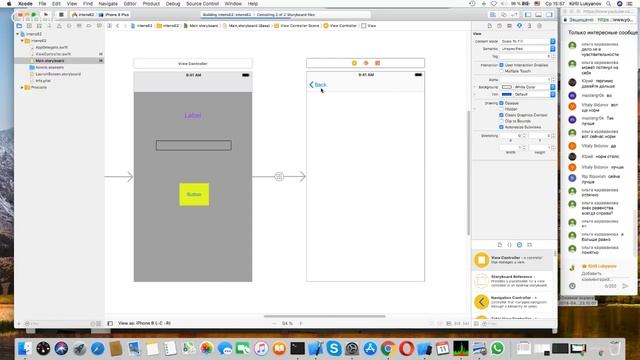Screen dimensions: 640x360
Task: Click the canvas horizontal scrollbar
Action: pos(324,316)
